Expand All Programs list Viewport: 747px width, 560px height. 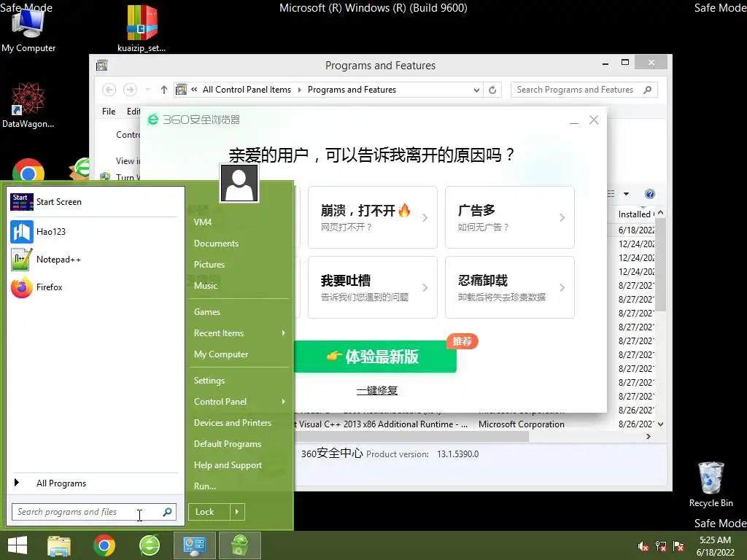tap(94, 483)
